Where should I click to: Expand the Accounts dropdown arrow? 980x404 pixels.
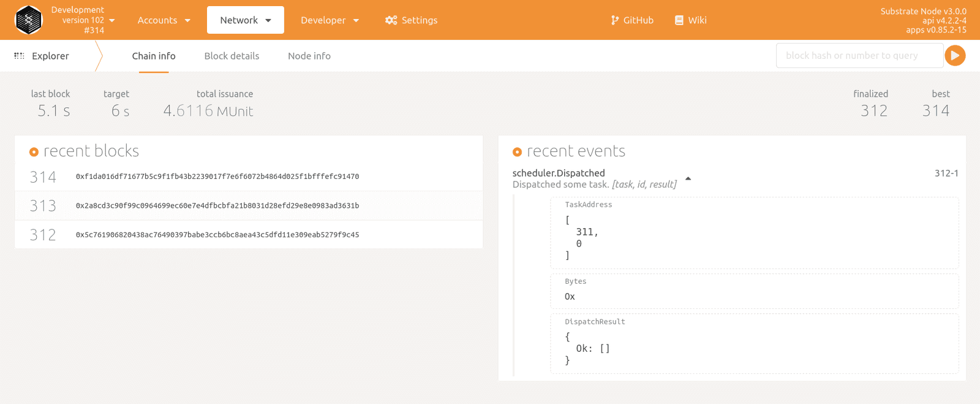pos(187,20)
